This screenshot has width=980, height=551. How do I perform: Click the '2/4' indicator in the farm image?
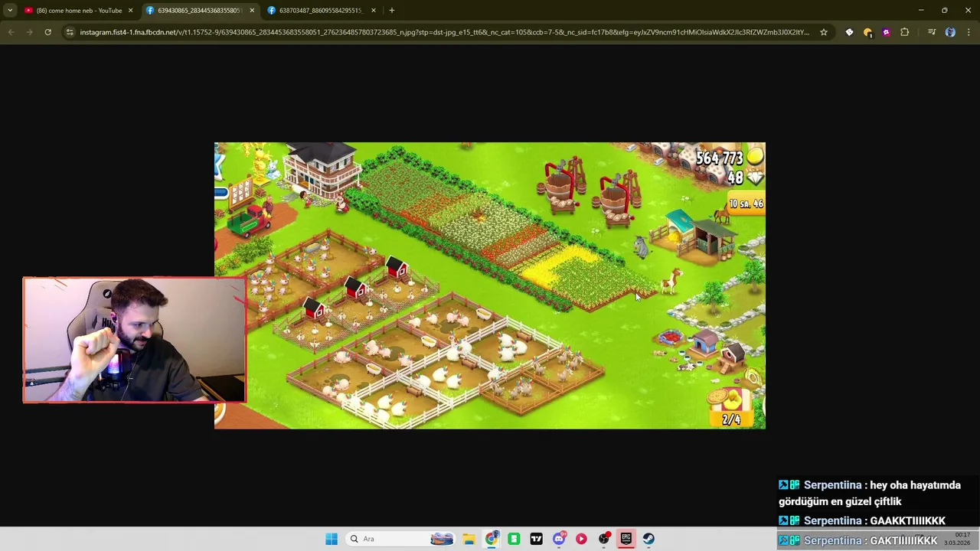(x=731, y=419)
